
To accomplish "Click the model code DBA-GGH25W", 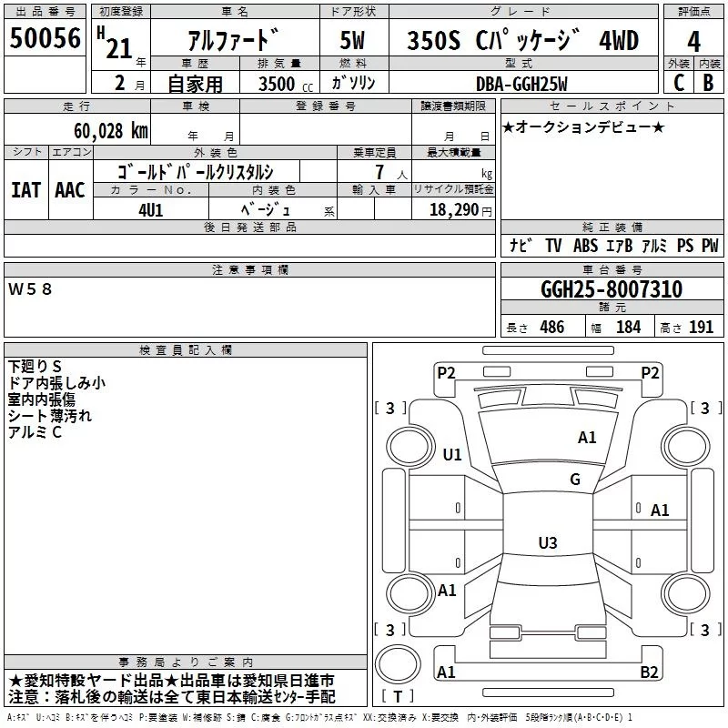I will coord(520,84).
